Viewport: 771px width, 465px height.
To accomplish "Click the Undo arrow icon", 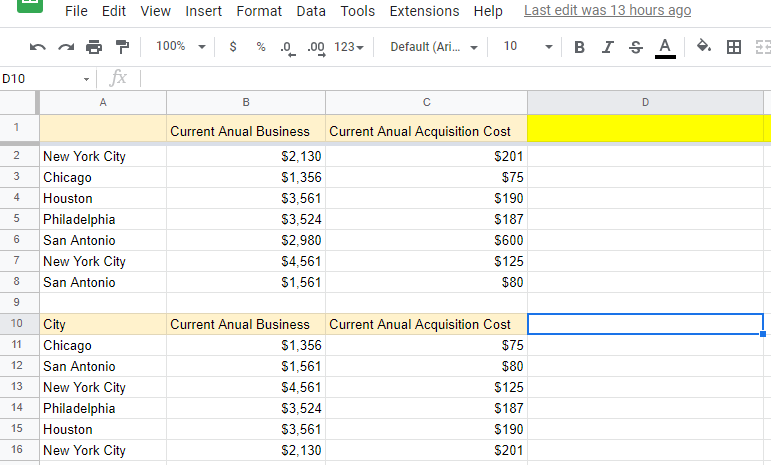I will point(38,47).
